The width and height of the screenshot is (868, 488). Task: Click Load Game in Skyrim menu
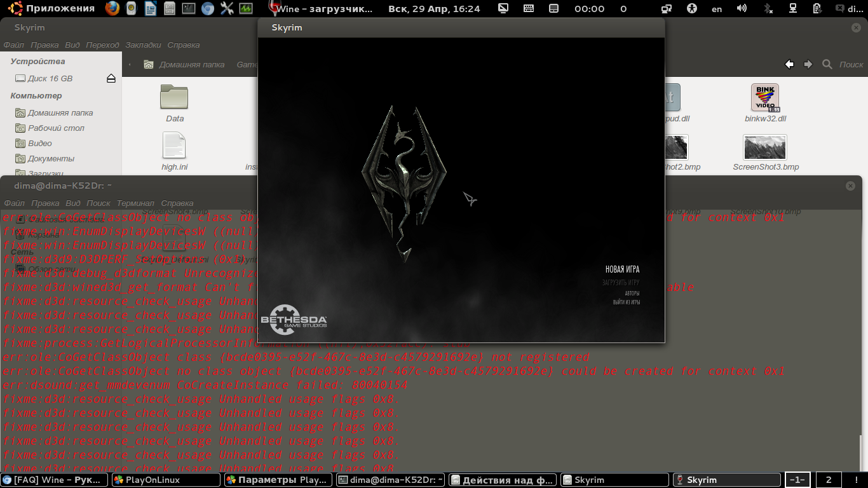pyautogui.click(x=621, y=282)
